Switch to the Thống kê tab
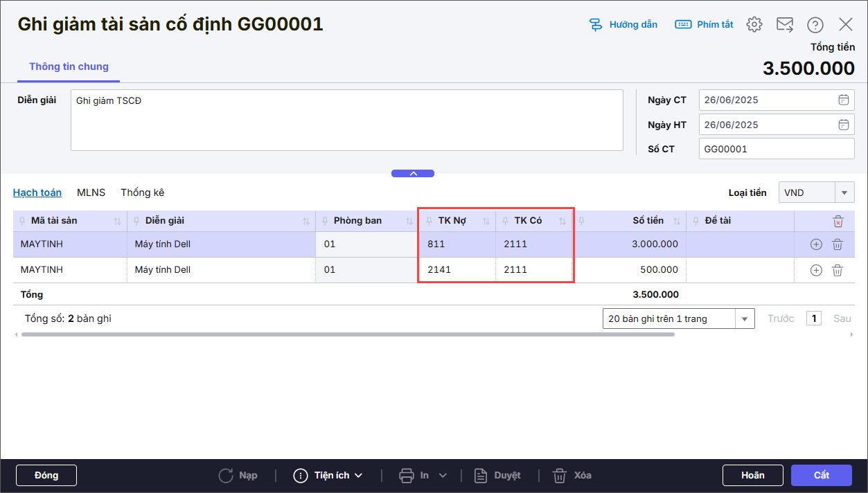 [x=142, y=192]
